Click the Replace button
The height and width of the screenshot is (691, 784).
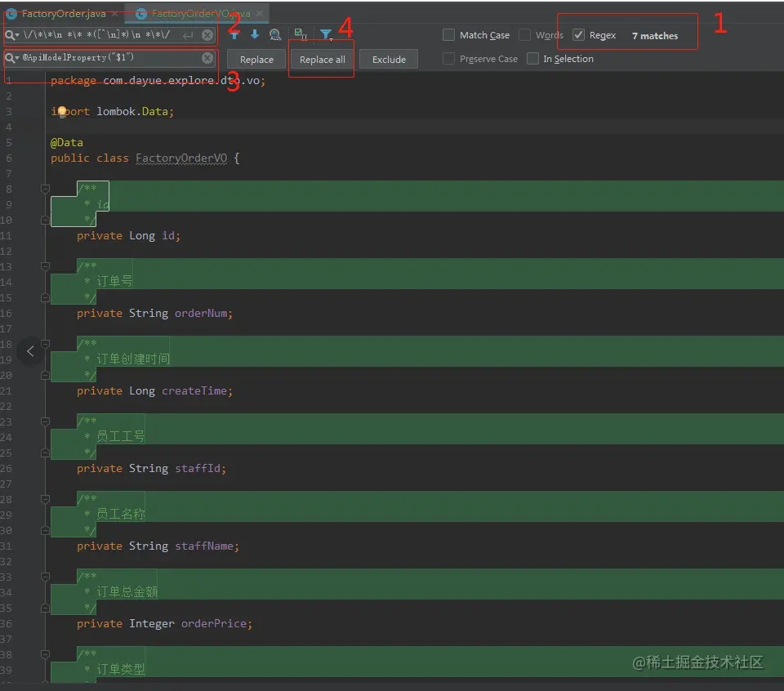click(256, 60)
